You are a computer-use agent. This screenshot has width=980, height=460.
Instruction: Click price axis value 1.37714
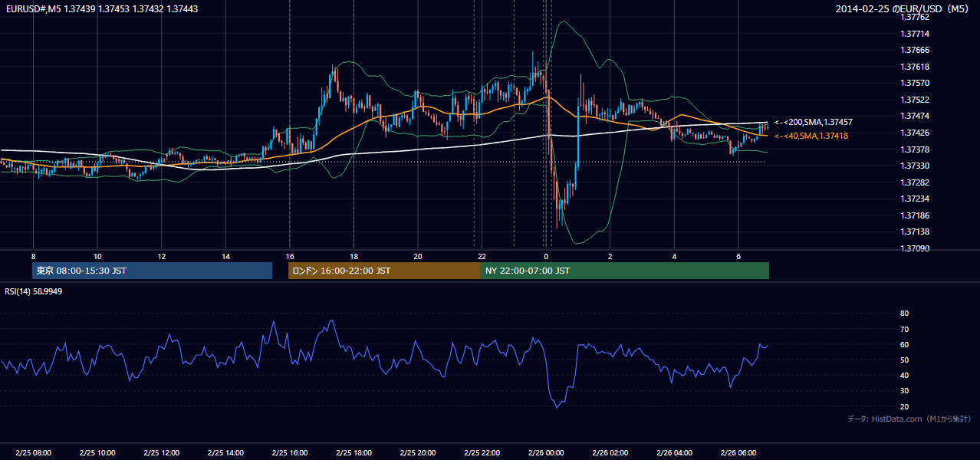pyautogui.click(x=914, y=34)
